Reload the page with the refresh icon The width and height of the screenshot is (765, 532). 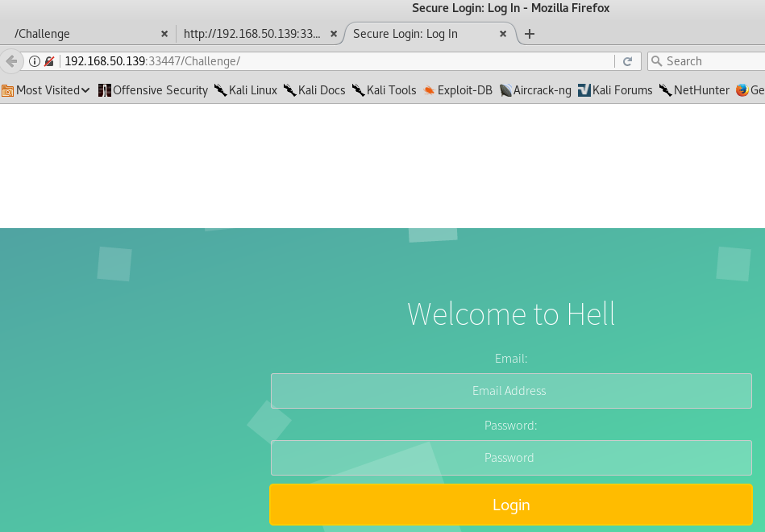pos(627,61)
